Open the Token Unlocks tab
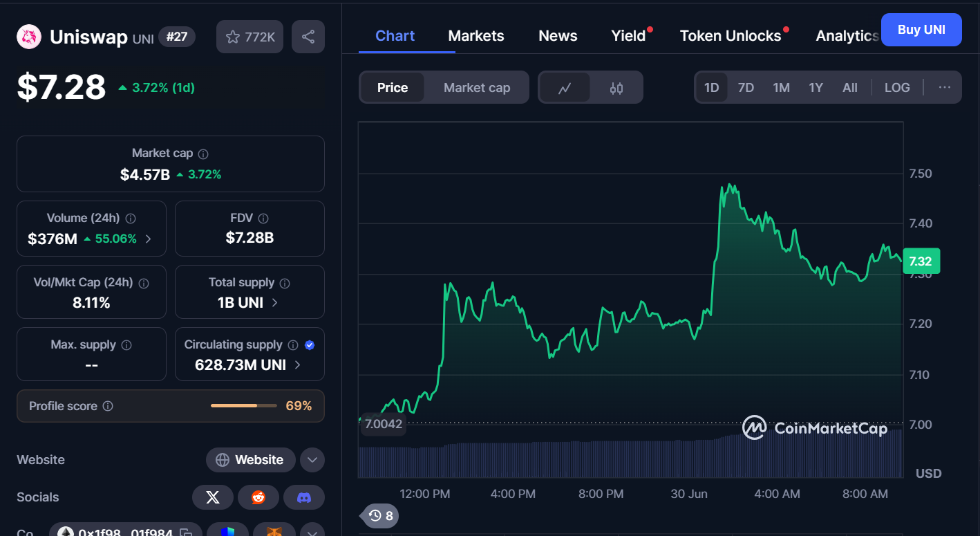Screen dimensions: 980x536 point(731,36)
